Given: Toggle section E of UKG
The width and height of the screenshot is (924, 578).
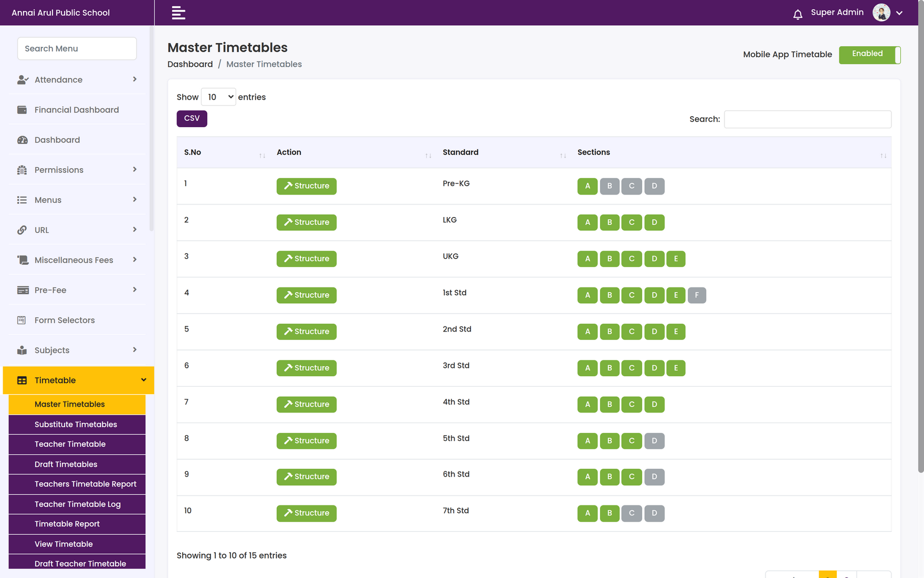Looking at the screenshot, I should point(676,259).
